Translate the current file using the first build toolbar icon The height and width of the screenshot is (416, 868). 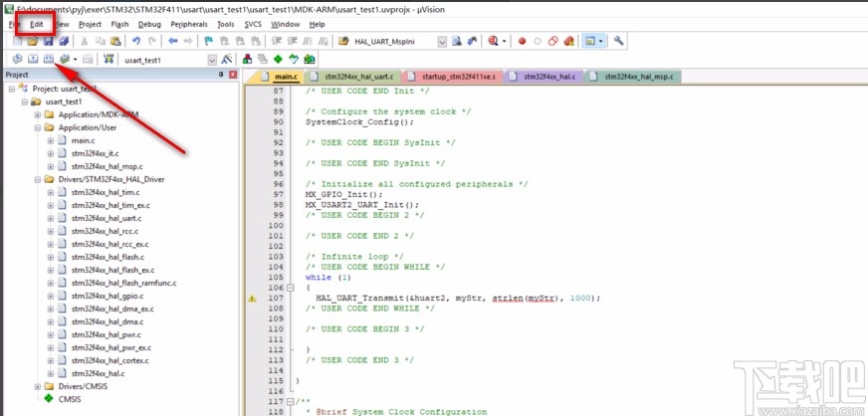pyautogui.click(x=17, y=59)
